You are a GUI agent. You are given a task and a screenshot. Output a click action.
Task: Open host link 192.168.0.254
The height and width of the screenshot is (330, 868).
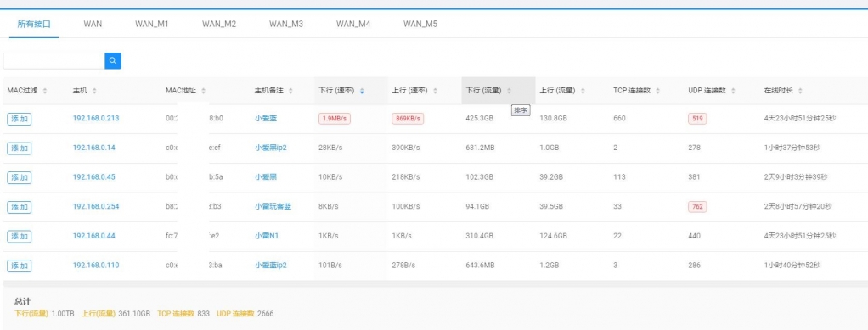point(96,207)
